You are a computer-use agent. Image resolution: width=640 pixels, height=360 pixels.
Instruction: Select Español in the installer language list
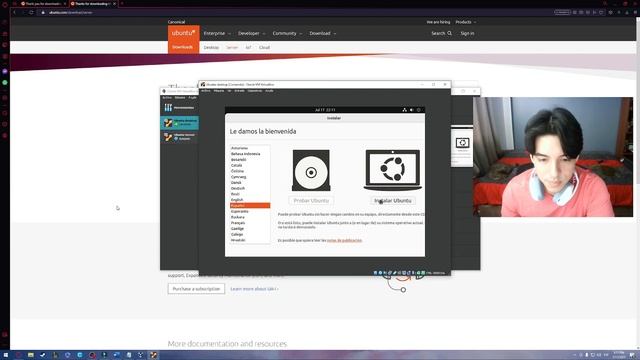[250, 205]
